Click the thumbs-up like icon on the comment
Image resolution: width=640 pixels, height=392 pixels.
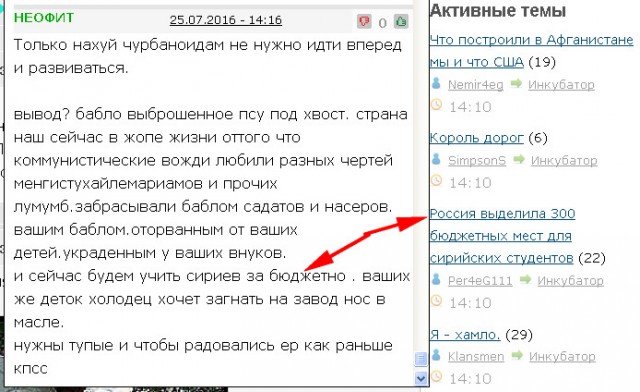click(401, 21)
